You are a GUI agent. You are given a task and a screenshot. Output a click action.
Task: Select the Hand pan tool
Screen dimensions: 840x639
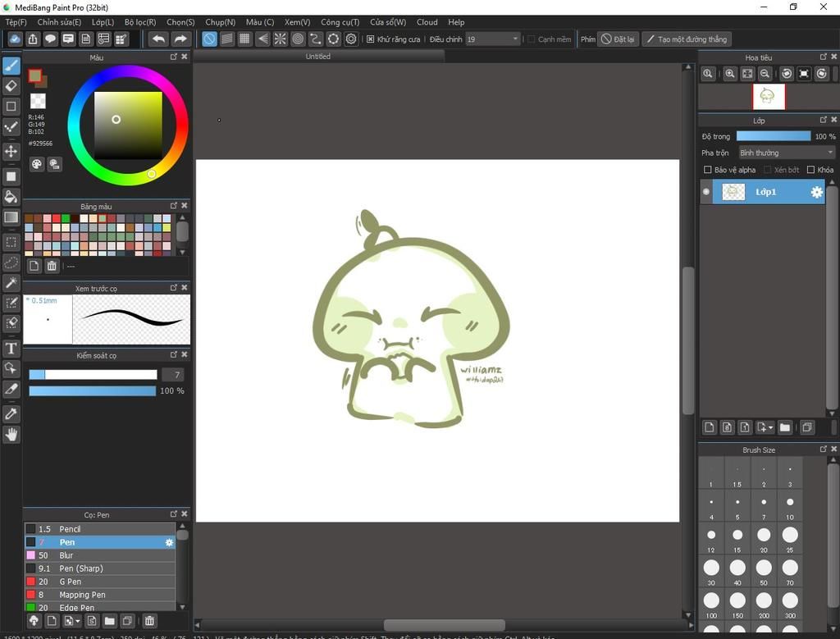(x=11, y=435)
